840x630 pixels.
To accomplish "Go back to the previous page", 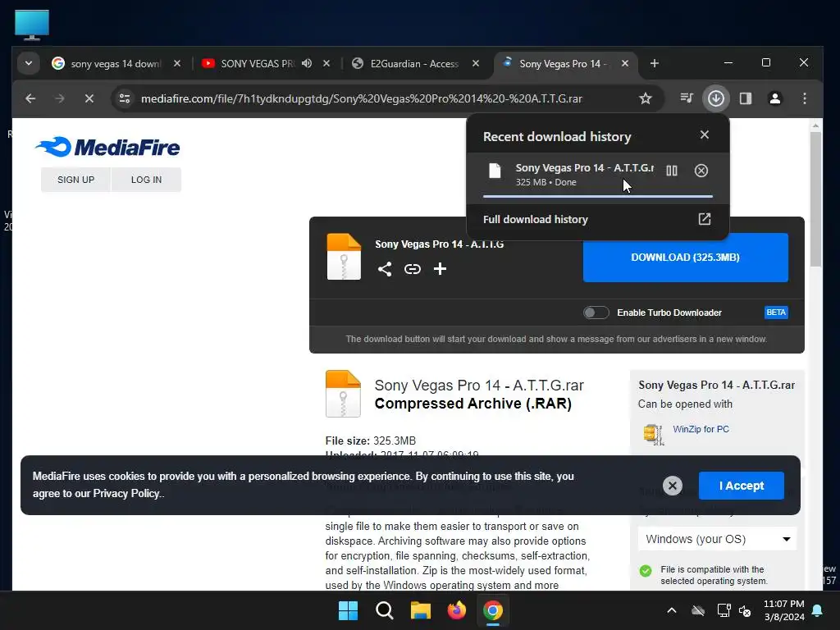I will point(30,98).
